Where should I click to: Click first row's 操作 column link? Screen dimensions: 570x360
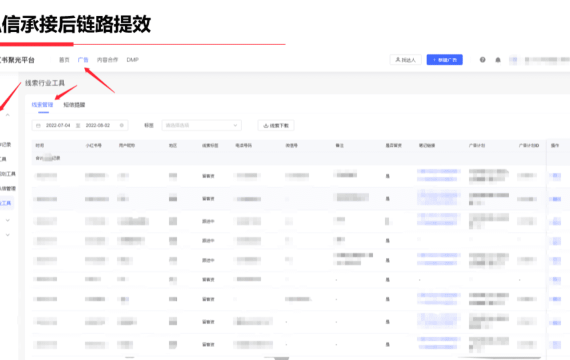[556, 176]
